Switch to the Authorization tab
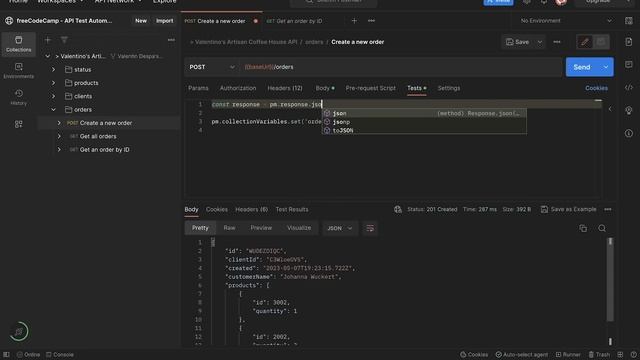Image resolution: width=640 pixels, height=360 pixels. pos(238,88)
